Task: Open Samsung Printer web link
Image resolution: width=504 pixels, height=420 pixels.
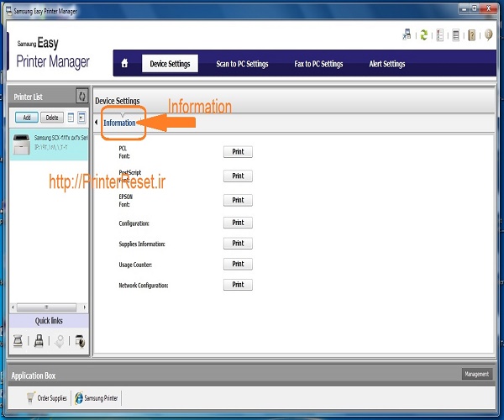Action: (101, 398)
